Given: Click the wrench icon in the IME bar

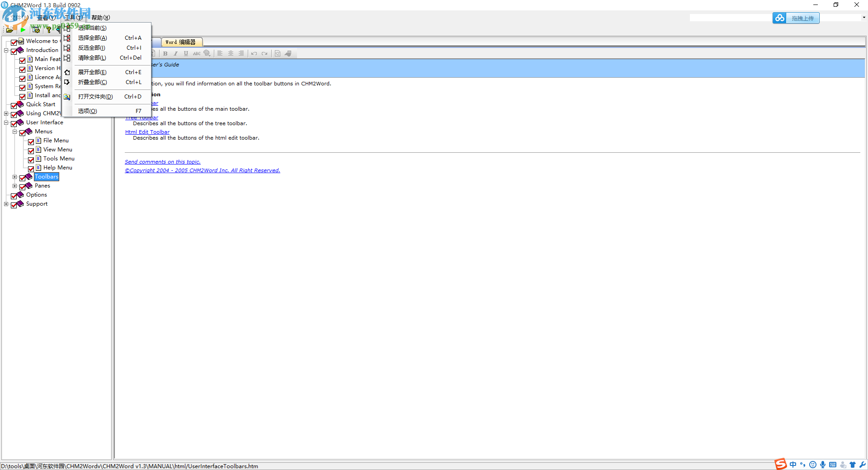Looking at the screenshot, I should 863,465.
